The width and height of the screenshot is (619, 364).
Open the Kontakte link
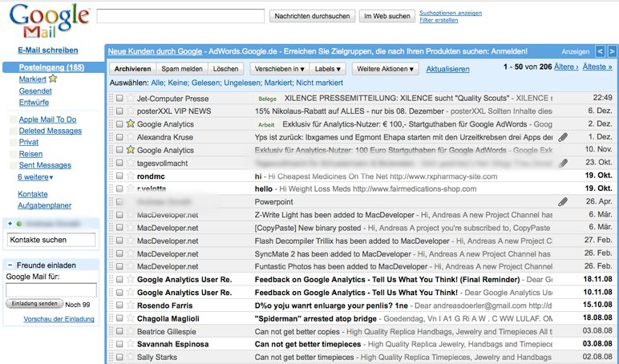[x=33, y=194]
